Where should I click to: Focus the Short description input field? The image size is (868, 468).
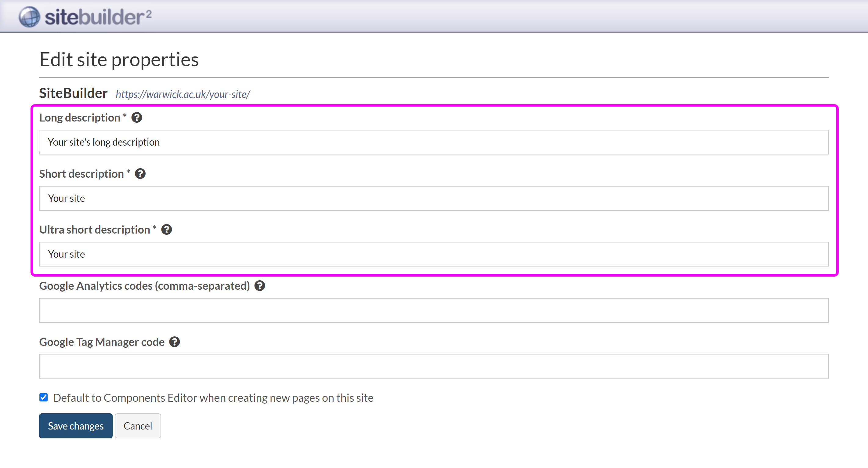pyautogui.click(x=434, y=198)
